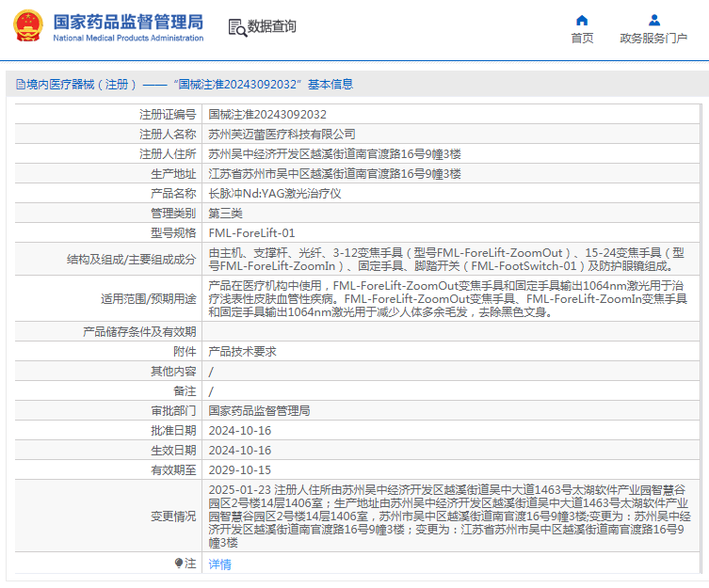Click the registration number 国械注准20243092032 cell
Screen dimensions: 709x588
pyautogui.click(x=261, y=114)
